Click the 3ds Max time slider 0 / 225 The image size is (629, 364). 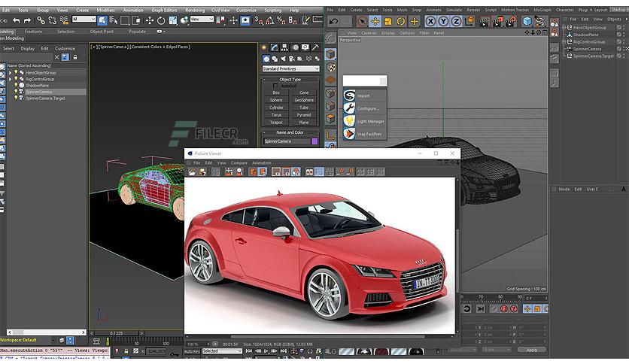point(117,333)
